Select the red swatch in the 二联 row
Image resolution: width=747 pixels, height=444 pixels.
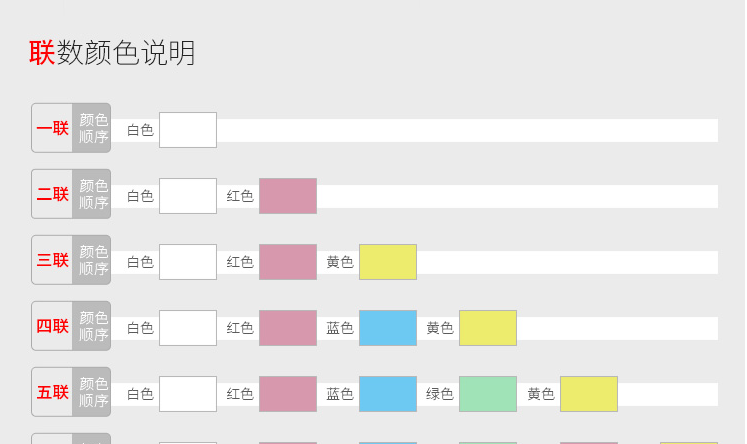point(288,196)
